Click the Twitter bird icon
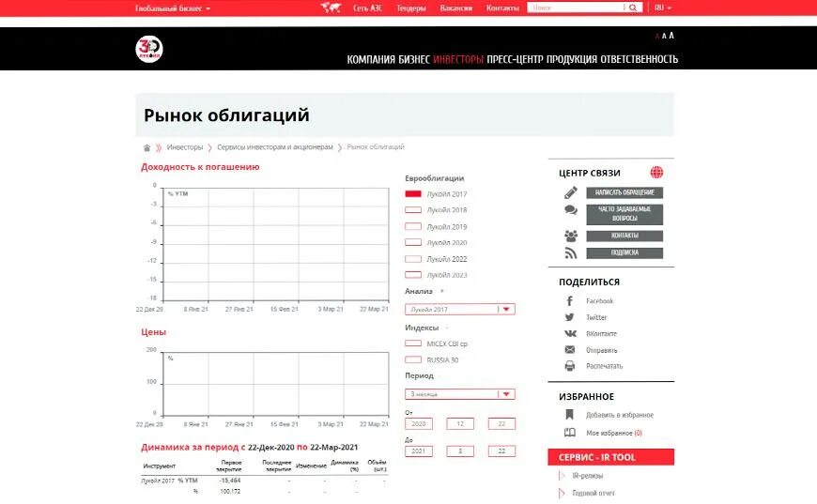 (x=569, y=317)
